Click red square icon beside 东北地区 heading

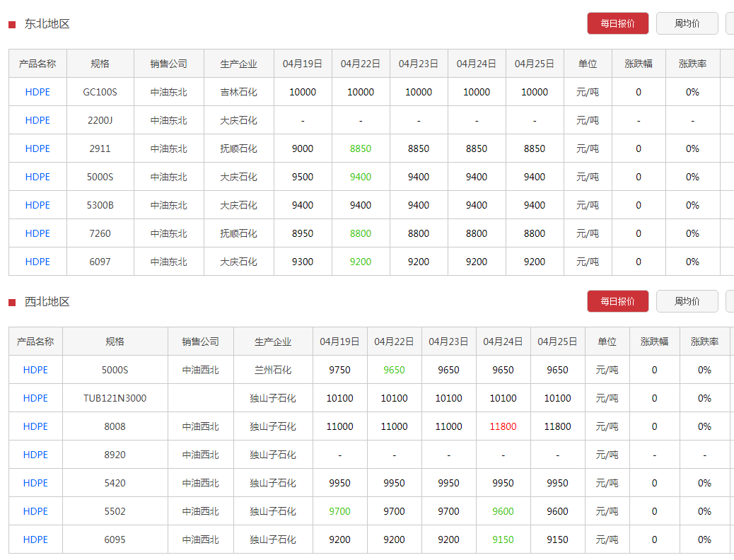point(12,25)
